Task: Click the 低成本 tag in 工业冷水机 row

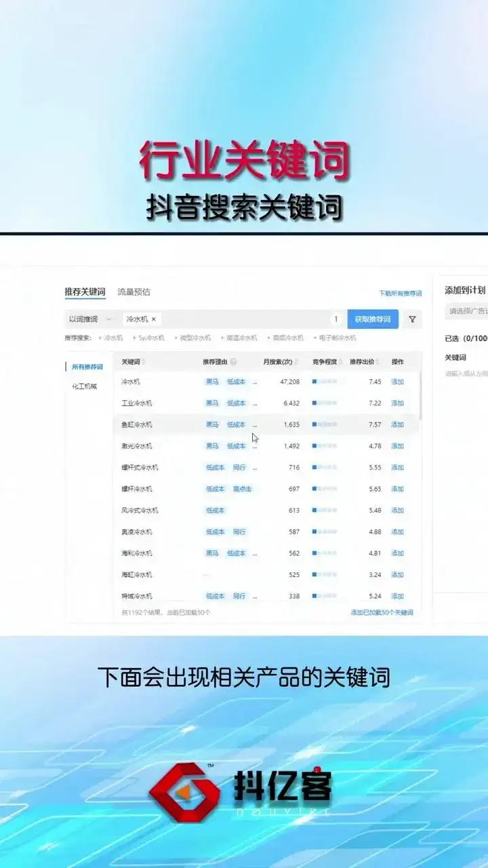Action: (x=236, y=403)
